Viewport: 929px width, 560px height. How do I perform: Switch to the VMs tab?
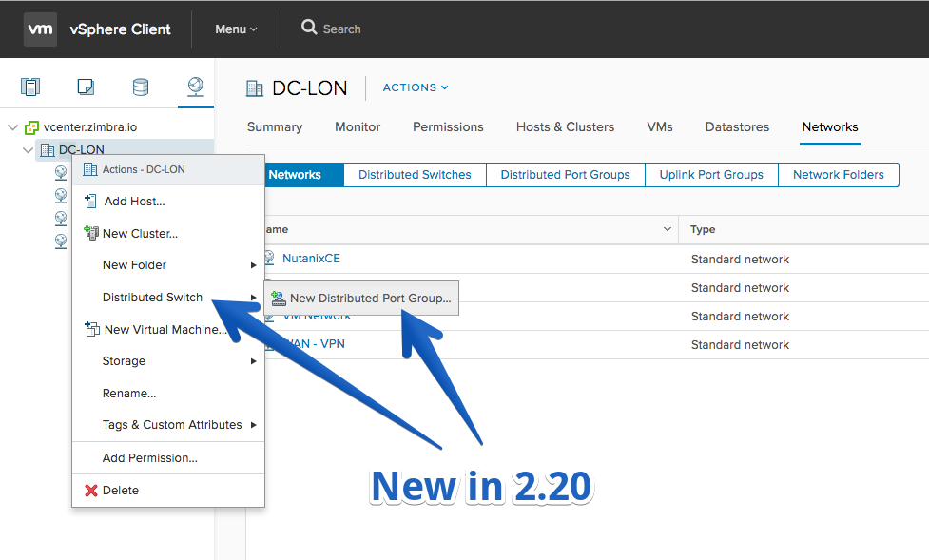[x=660, y=126]
